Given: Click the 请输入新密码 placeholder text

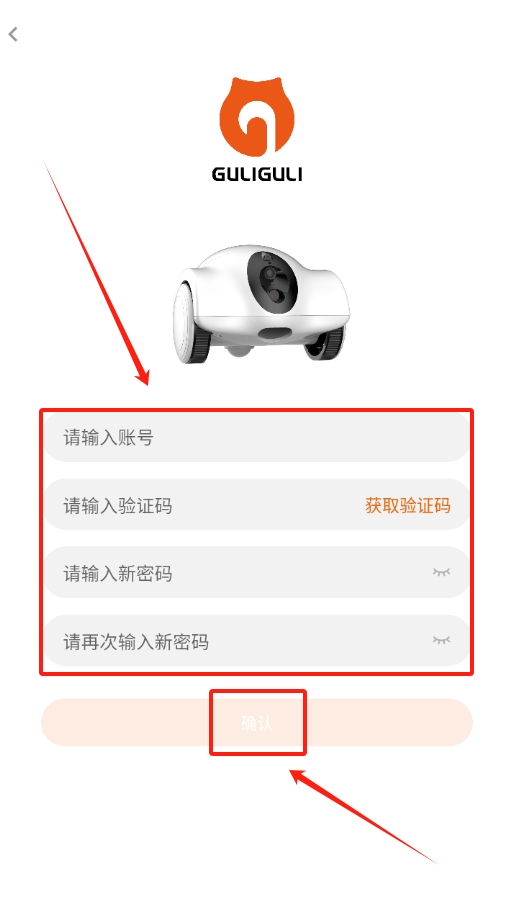Looking at the screenshot, I should pyautogui.click(x=118, y=573).
